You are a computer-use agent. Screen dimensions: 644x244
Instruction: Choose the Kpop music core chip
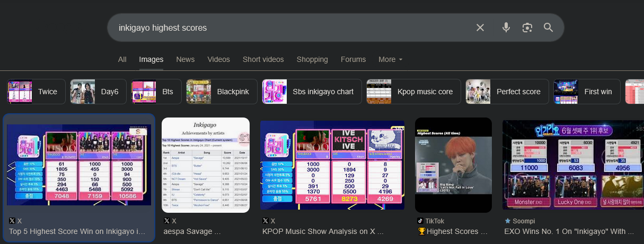[x=414, y=92]
